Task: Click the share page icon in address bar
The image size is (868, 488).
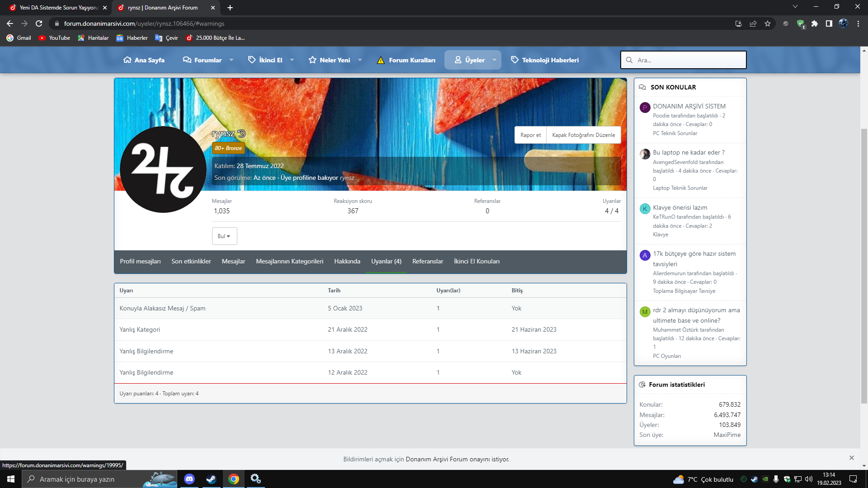Action: 753,23
